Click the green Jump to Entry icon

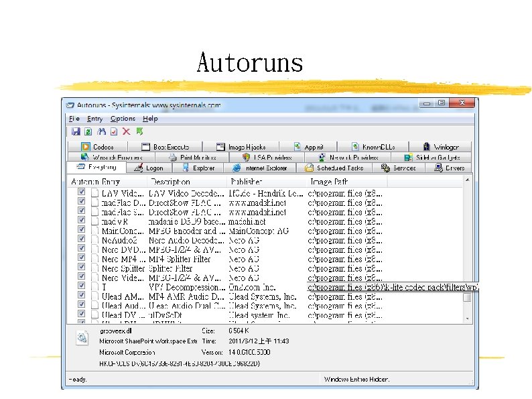[139, 131]
